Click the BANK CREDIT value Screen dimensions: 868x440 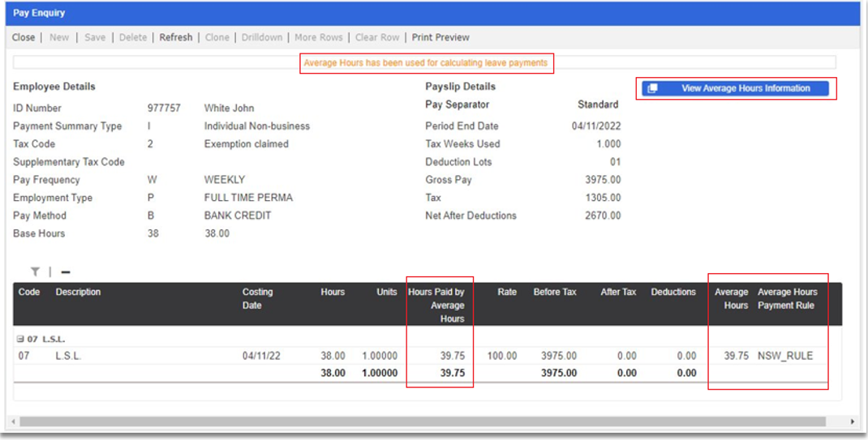[238, 216]
